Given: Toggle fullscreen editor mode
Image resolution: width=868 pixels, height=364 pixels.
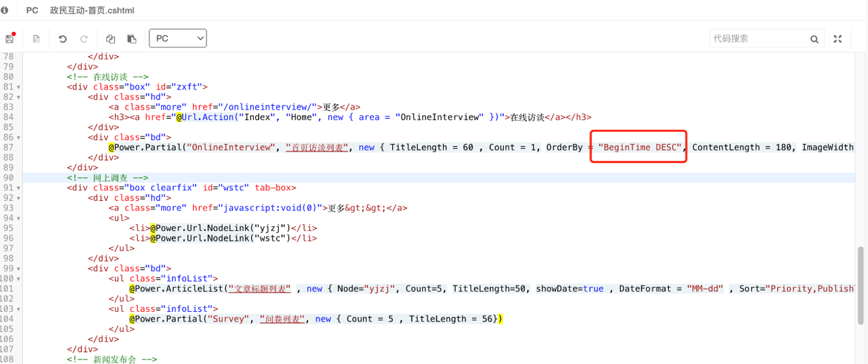Looking at the screenshot, I should point(838,39).
